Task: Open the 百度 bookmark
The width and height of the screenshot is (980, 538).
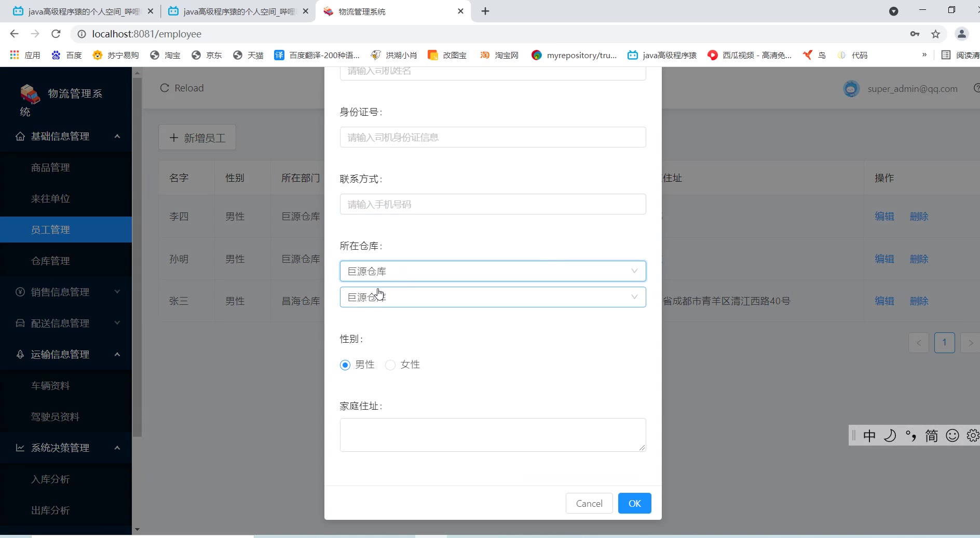Action: tap(66, 55)
